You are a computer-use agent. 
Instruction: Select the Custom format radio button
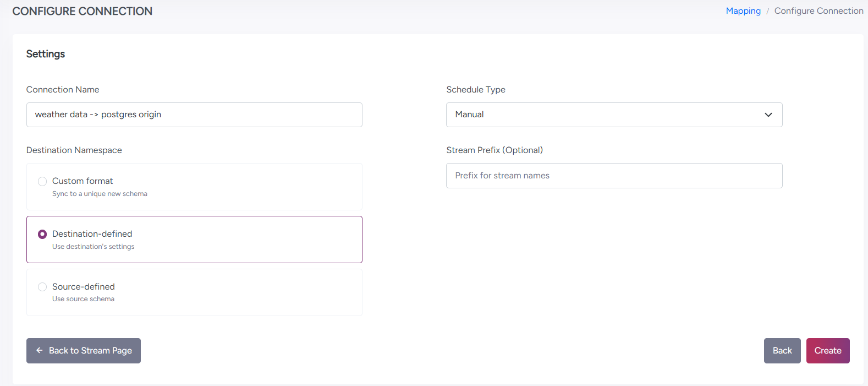click(x=42, y=181)
